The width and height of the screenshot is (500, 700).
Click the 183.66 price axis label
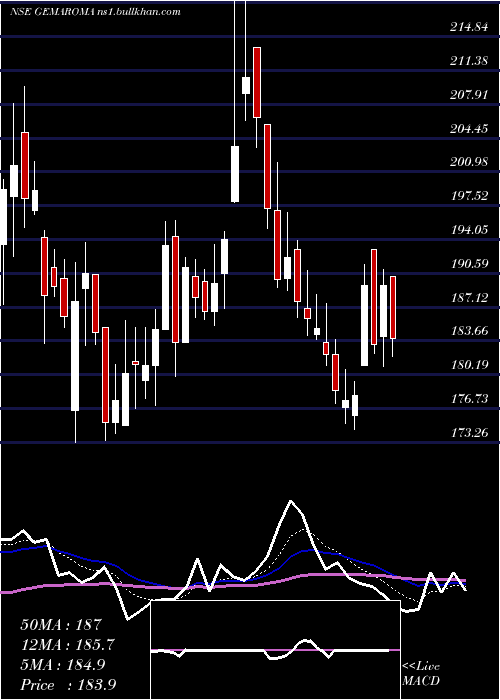(469, 331)
